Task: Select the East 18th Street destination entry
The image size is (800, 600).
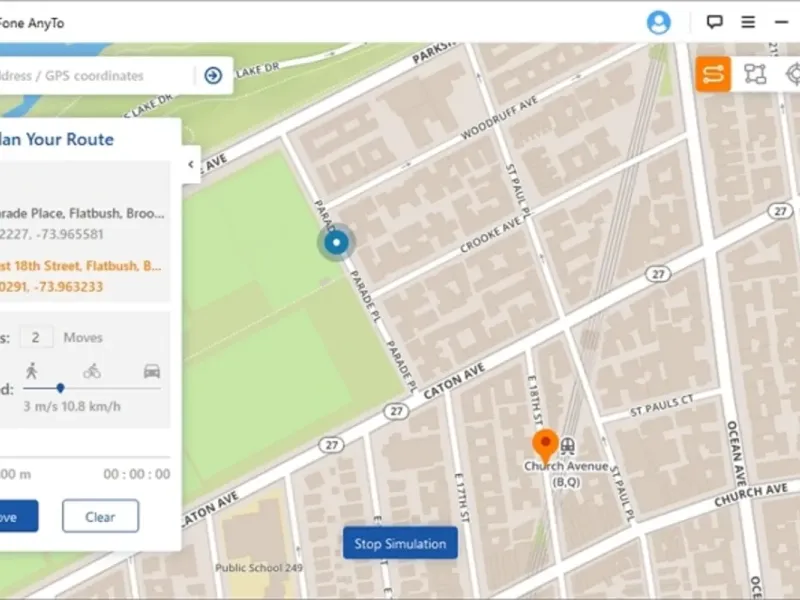Action: [82, 276]
